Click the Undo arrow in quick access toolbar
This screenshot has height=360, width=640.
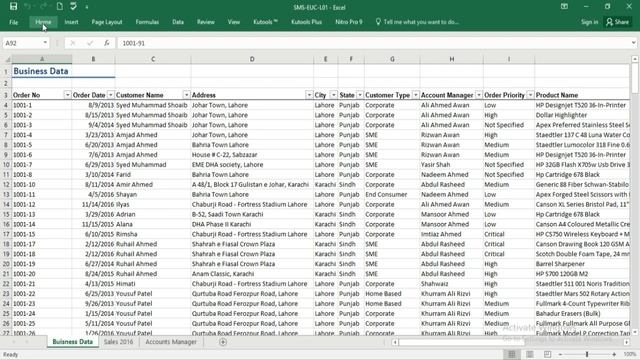click(x=28, y=7)
